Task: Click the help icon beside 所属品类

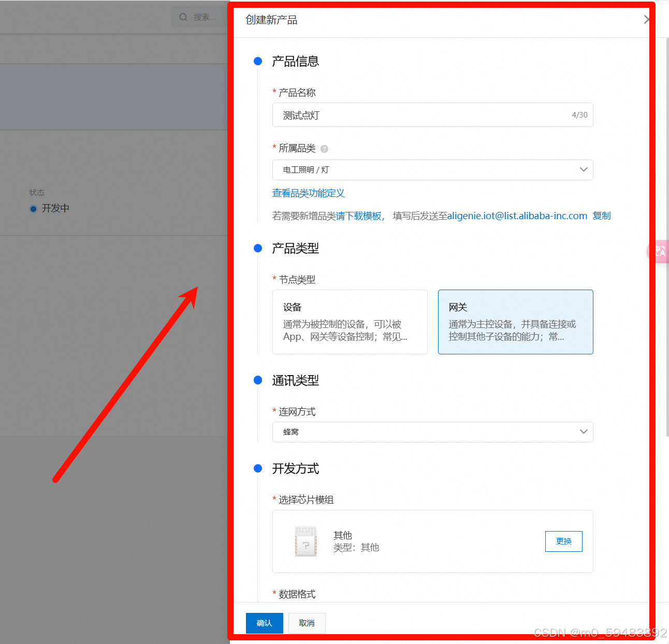Action: pos(324,149)
